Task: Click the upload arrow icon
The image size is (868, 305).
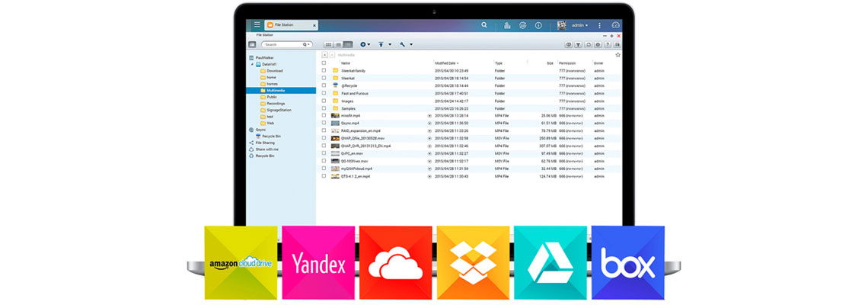Action: [381, 44]
